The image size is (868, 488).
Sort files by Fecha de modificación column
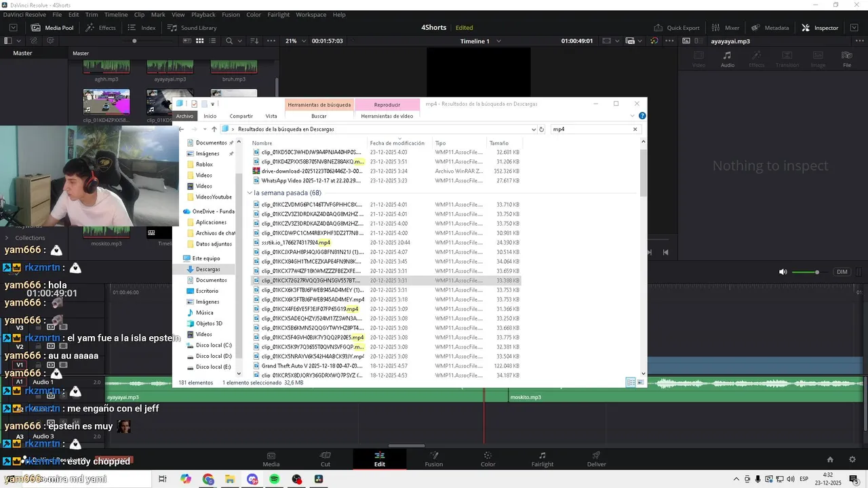[x=397, y=143]
